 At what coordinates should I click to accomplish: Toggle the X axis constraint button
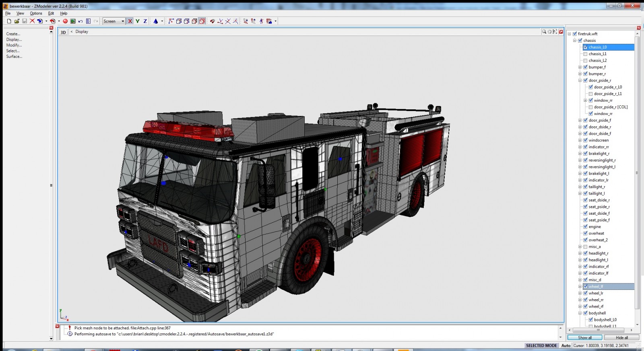coord(130,21)
